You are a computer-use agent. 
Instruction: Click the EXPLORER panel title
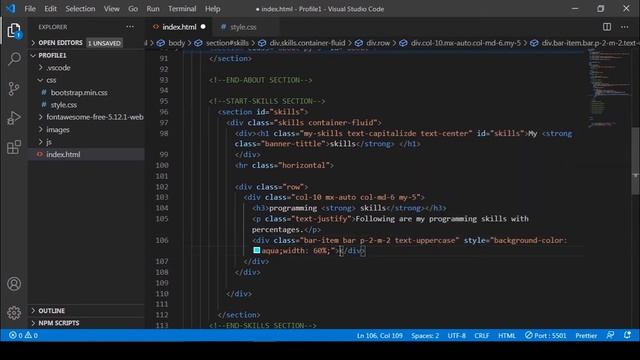53,27
